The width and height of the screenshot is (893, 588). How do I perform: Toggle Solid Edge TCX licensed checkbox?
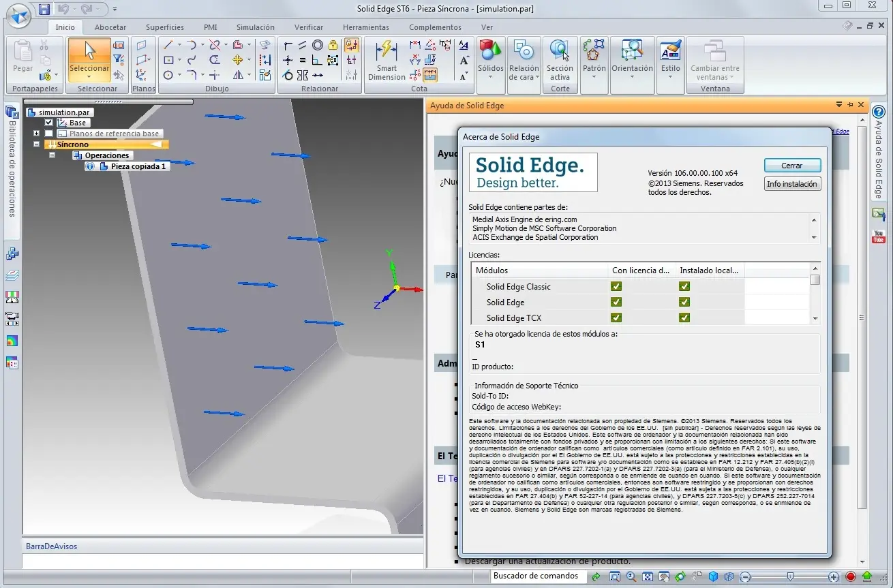click(x=616, y=318)
